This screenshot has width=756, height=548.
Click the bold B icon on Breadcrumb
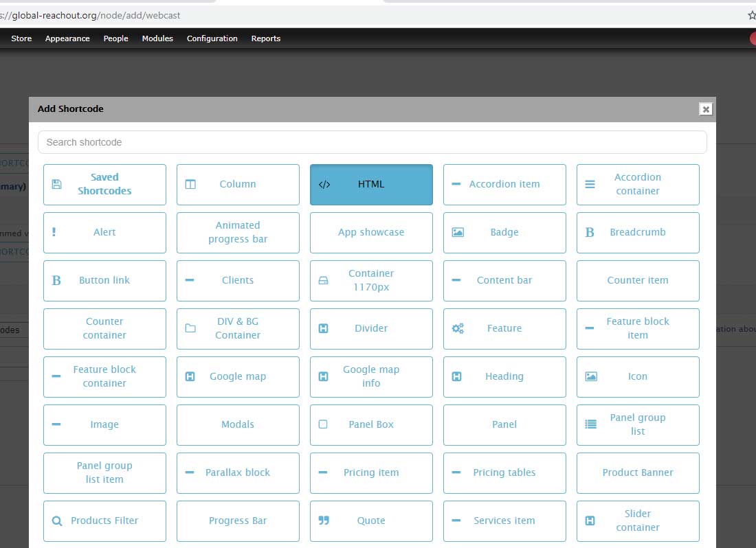(590, 232)
